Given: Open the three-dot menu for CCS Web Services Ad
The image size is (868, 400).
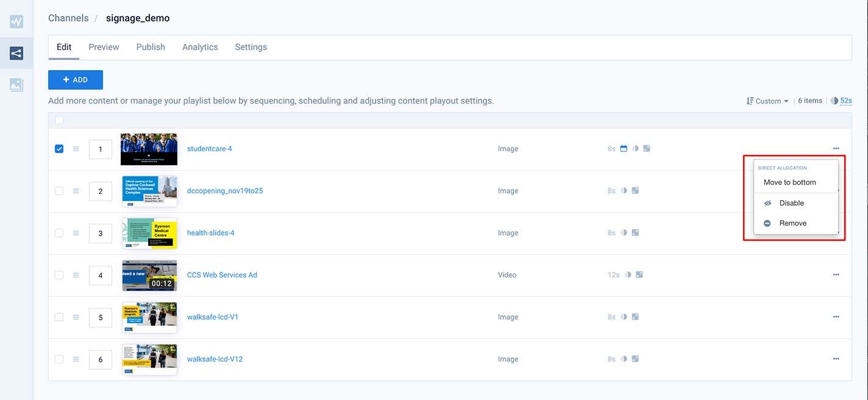Looking at the screenshot, I should tap(836, 275).
